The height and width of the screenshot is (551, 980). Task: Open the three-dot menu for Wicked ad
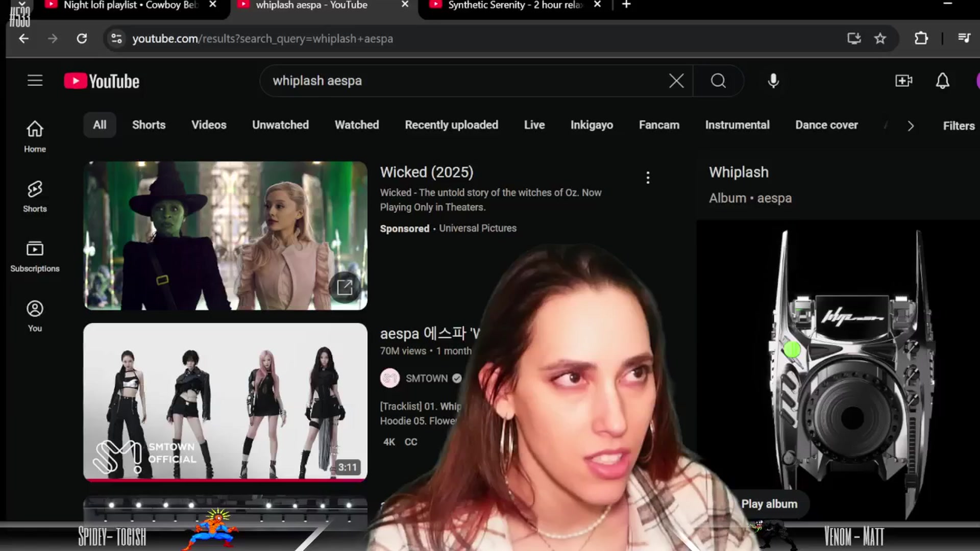pyautogui.click(x=648, y=178)
